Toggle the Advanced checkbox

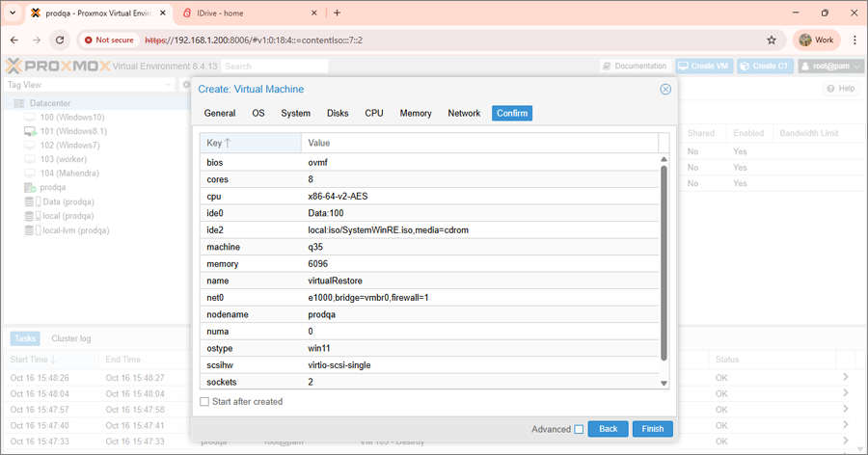coord(579,429)
